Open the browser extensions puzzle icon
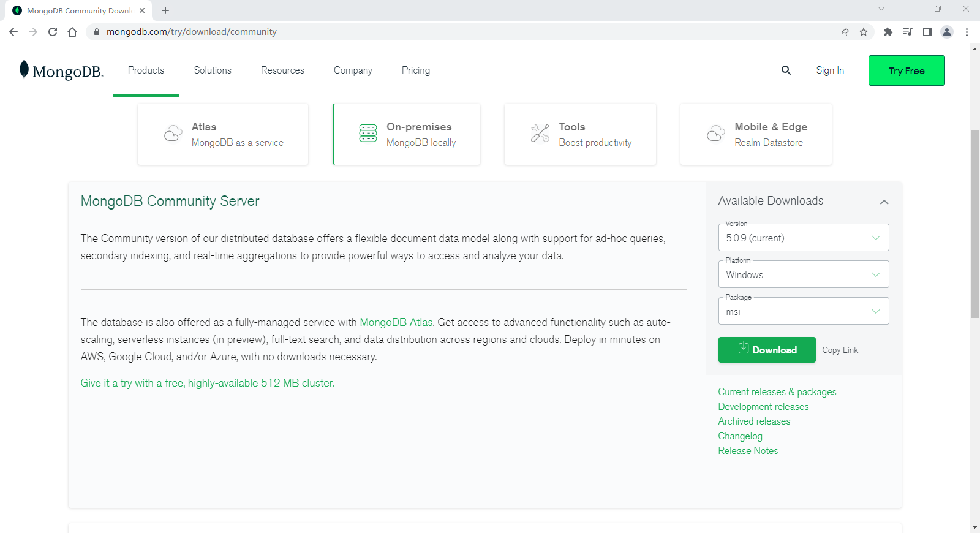The height and width of the screenshot is (533, 980). tap(888, 32)
